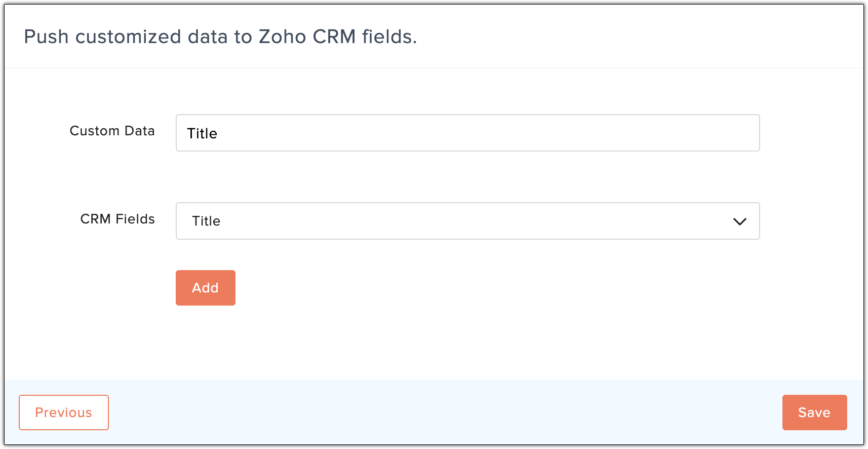Screen dimensions: 868x449
Task: Add the Title mapping to CRM
Action: [206, 288]
